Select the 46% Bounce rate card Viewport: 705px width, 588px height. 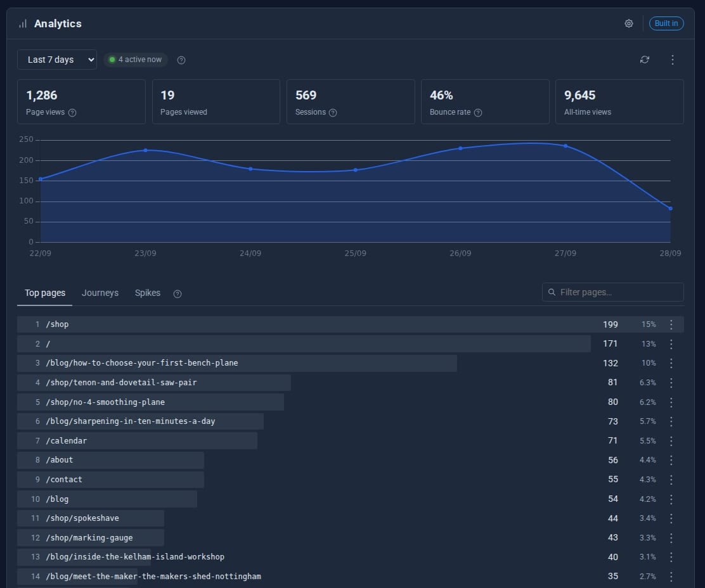click(484, 101)
